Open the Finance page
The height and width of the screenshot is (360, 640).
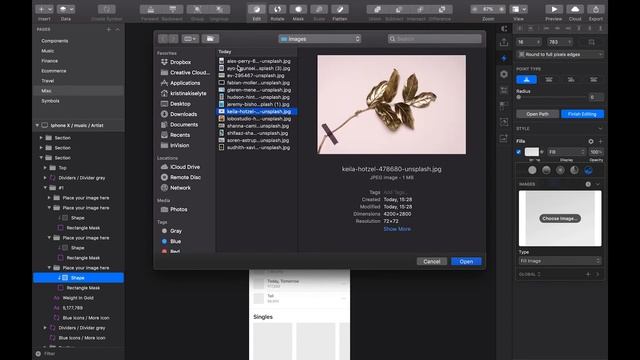pos(49,61)
